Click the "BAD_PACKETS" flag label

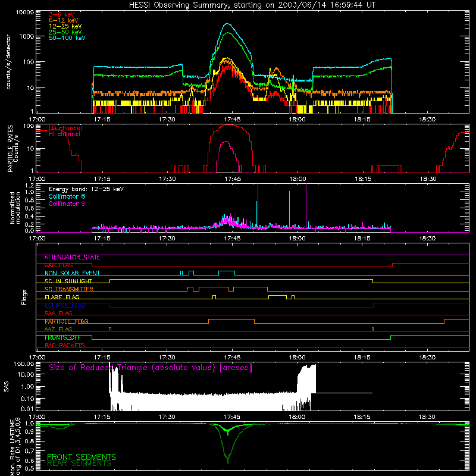point(65,346)
